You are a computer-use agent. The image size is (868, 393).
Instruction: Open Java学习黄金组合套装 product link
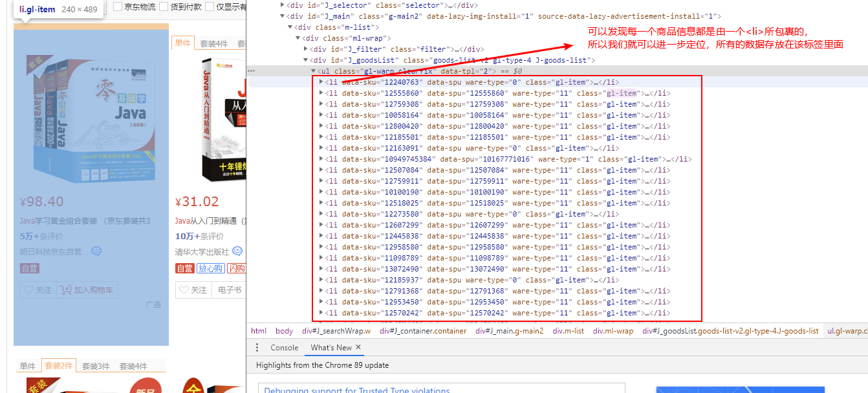point(85,221)
